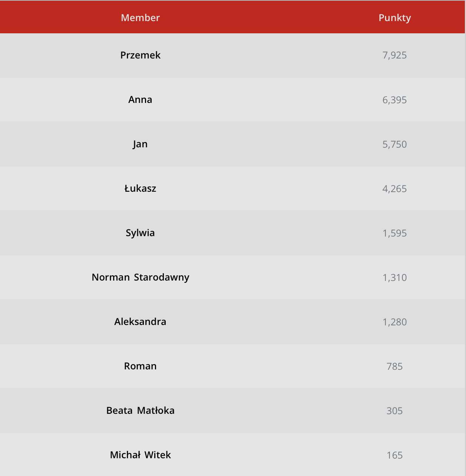Click Norman Starodawny in the list
466x476 pixels.
(140, 277)
